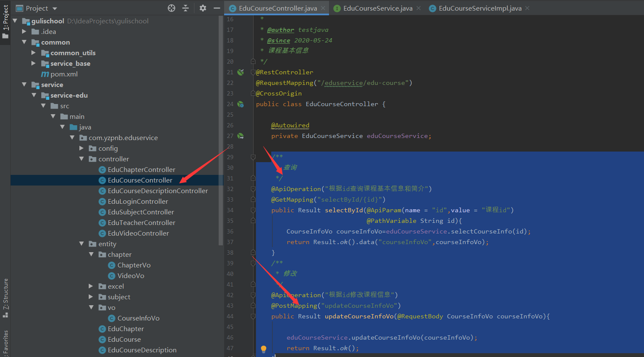Close the EduCourseService.java tab
The height and width of the screenshot is (357, 644).
pos(419,8)
